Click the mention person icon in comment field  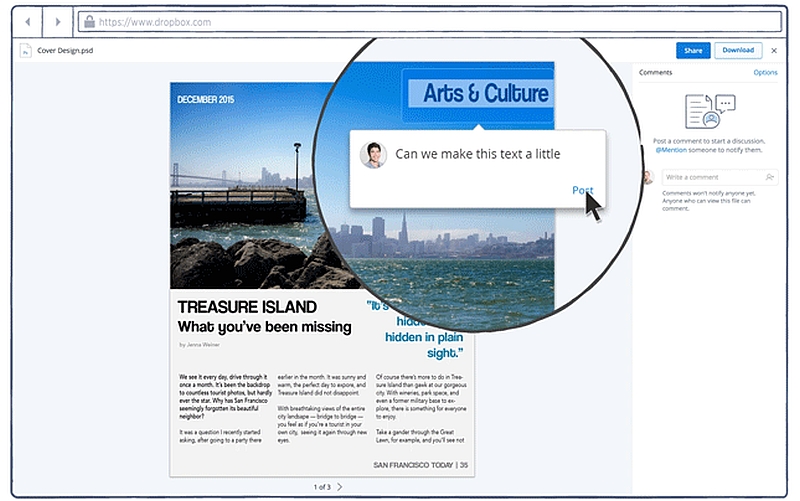[x=769, y=177]
